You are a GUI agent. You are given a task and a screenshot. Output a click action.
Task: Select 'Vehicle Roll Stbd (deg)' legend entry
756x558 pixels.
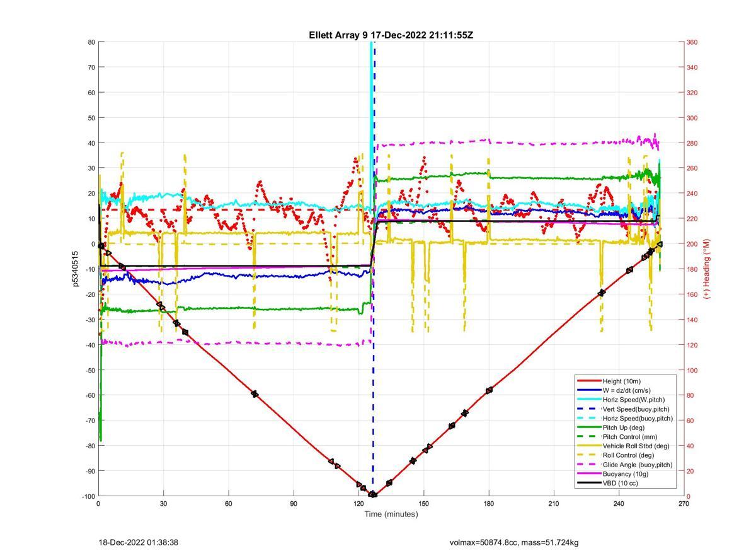(635, 446)
